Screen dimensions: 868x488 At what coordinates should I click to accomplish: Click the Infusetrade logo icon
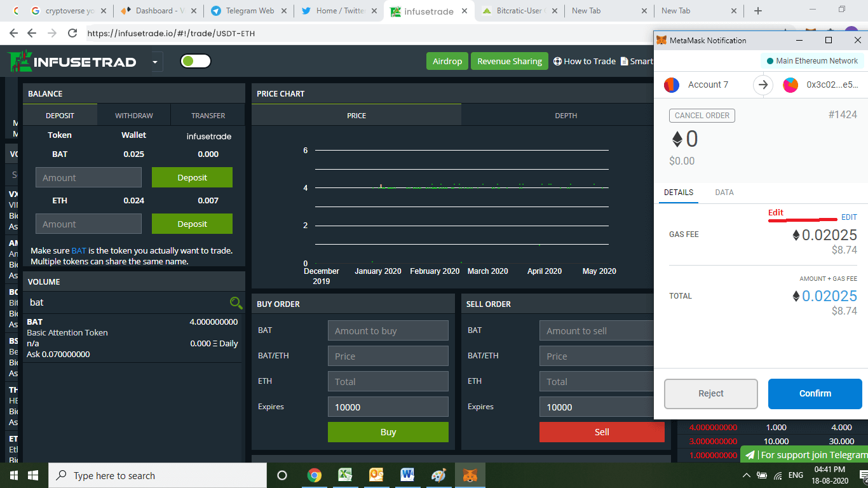coord(20,61)
